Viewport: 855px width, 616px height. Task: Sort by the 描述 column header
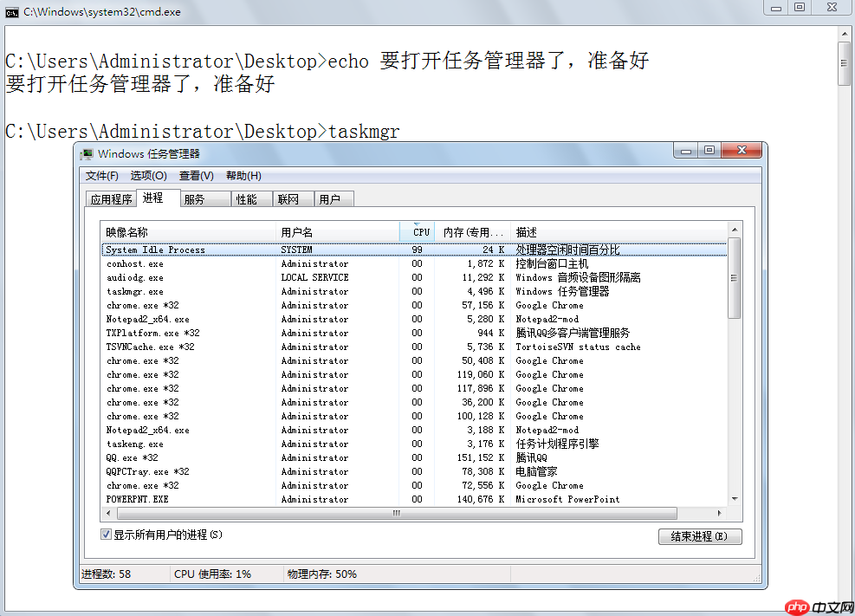pyautogui.click(x=619, y=232)
